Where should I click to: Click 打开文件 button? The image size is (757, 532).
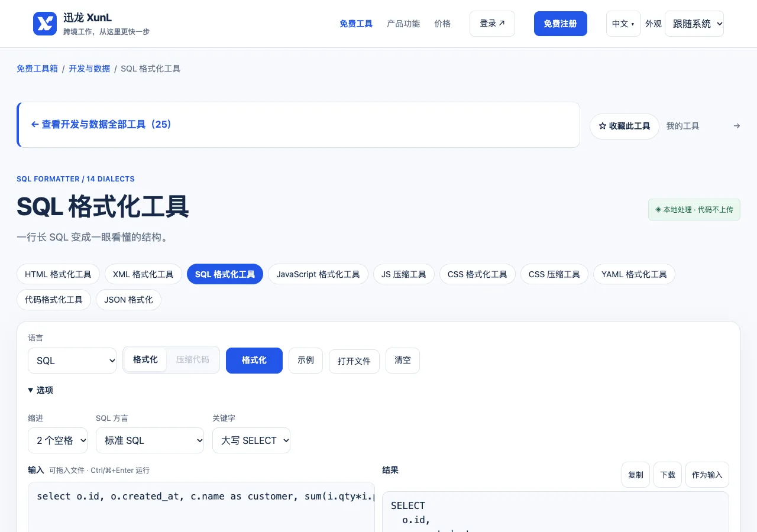point(354,361)
